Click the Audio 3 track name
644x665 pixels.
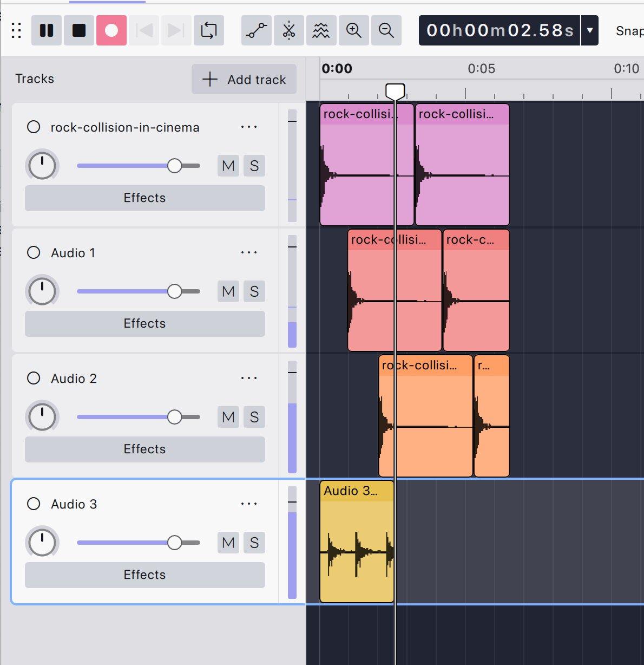point(74,504)
